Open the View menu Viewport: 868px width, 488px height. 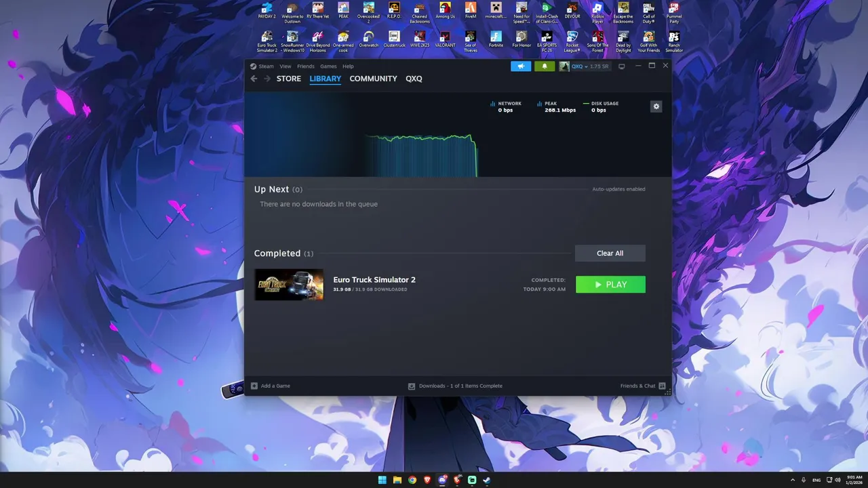[x=285, y=66]
